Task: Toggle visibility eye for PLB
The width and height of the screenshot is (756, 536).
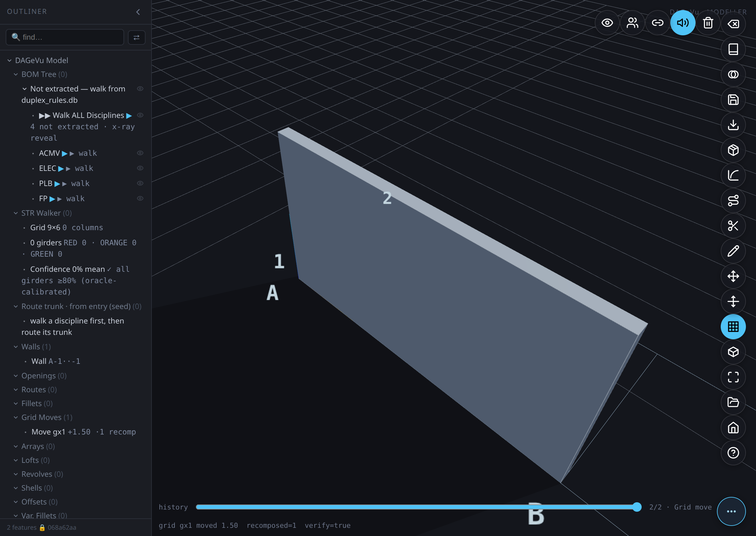Action: [140, 184]
